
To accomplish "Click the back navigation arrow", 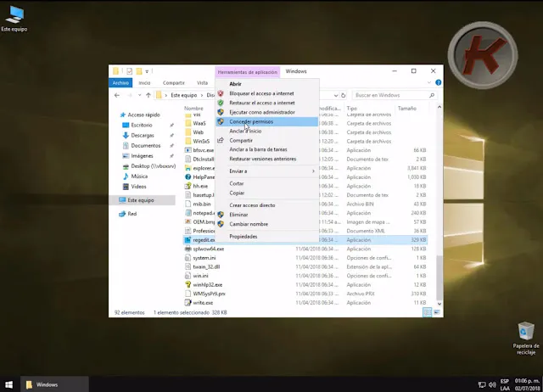I will (117, 95).
